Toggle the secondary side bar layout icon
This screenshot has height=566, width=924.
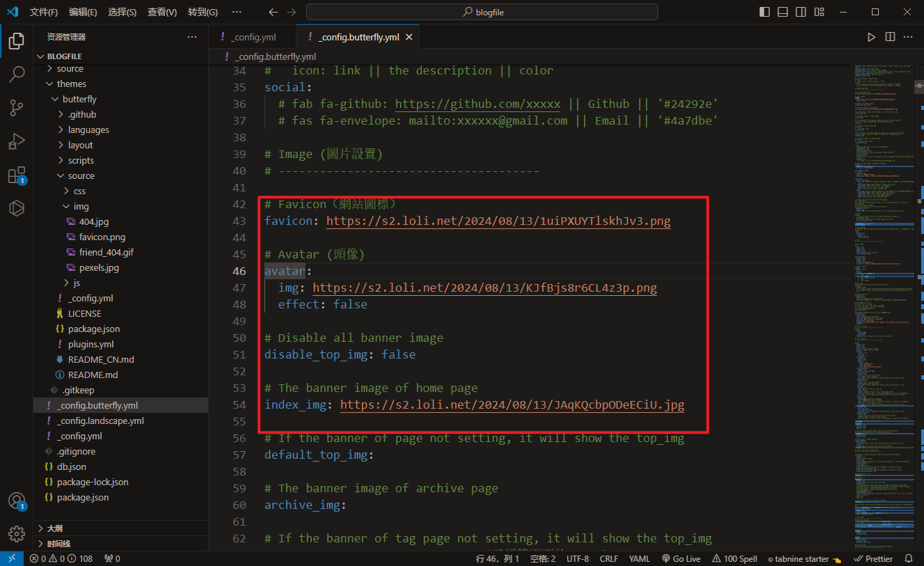[801, 12]
